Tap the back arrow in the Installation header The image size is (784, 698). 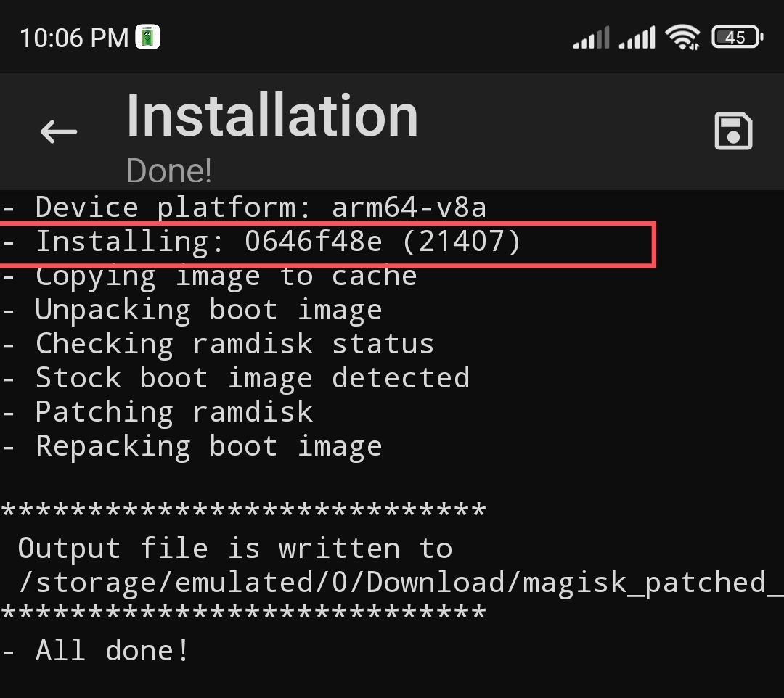coord(57,131)
